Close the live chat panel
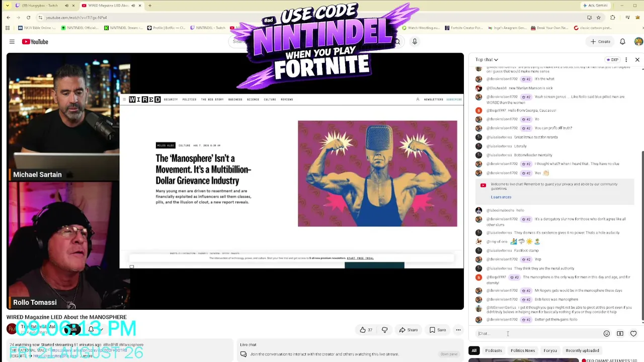The width and height of the screenshot is (644, 362). [x=637, y=60]
